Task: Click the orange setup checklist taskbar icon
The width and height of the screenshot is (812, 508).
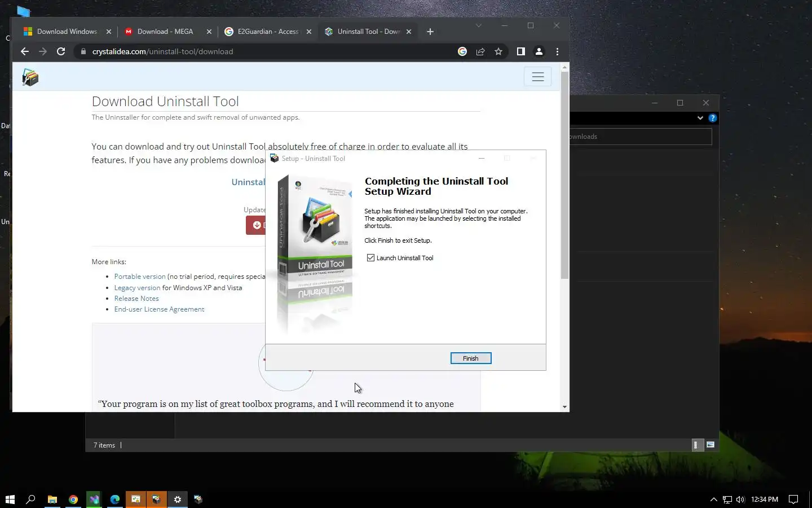Action: click(136, 499)
